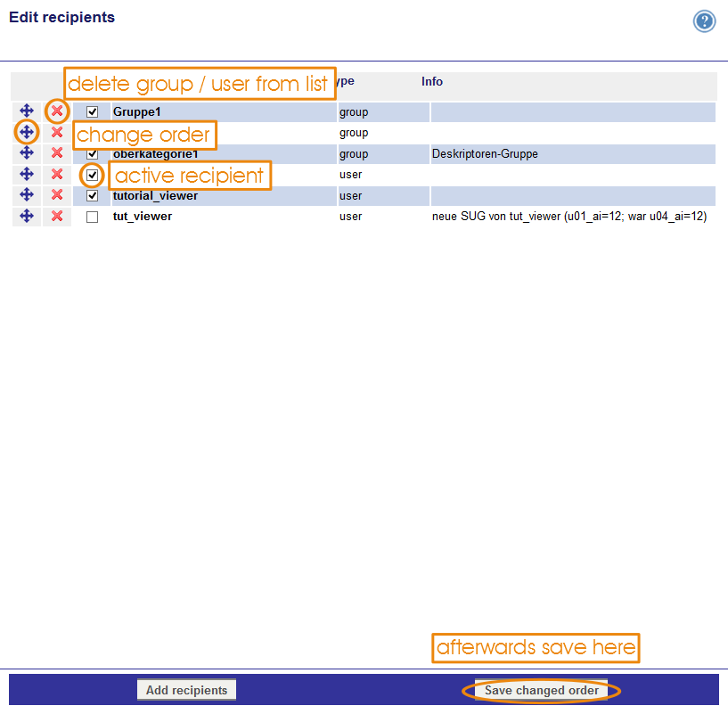
Task: Click the Info column header
Action: [432, 82]
